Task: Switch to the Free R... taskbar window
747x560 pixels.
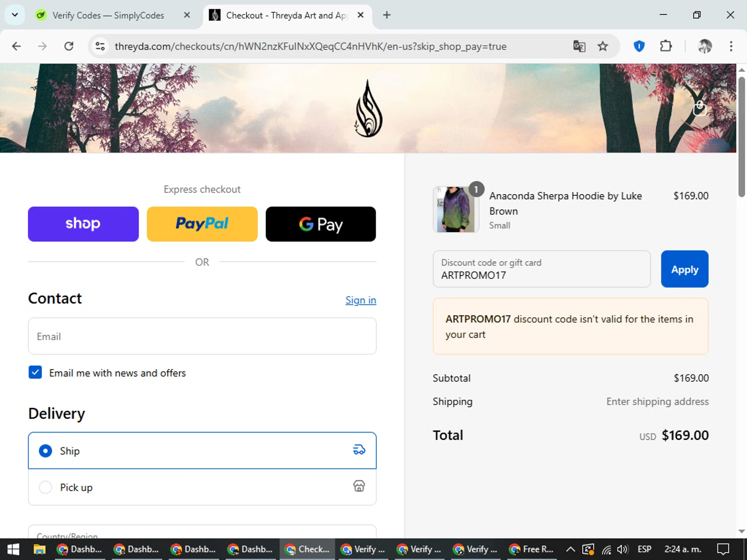Action: point(532,549)
